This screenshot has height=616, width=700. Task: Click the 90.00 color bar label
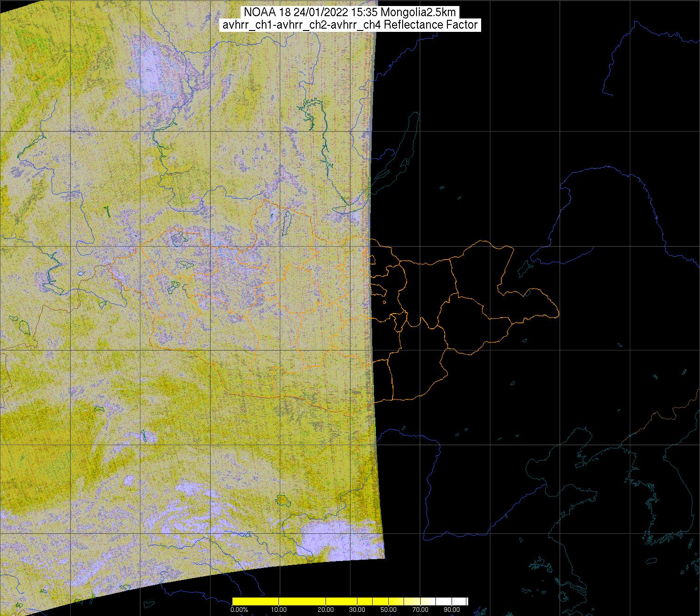[x=452, y=610]
